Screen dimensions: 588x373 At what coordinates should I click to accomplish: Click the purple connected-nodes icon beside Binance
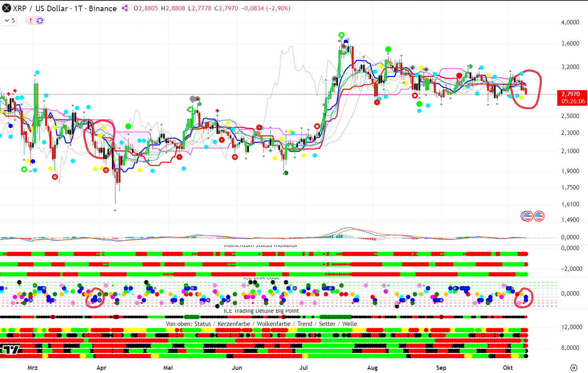(125, 8)
